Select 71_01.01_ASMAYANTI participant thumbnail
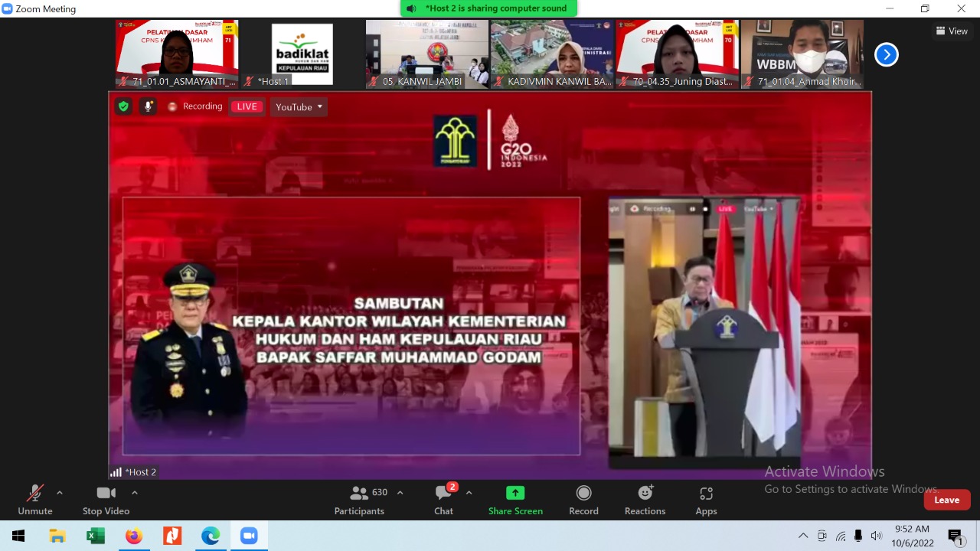The height and width of the screenshot is (551, 980). click(177, 54)
